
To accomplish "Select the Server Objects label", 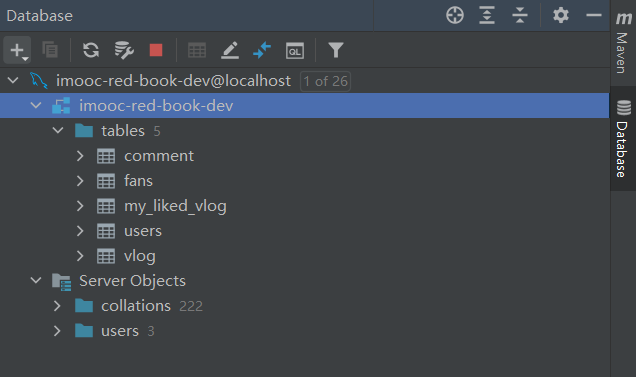I will click(x=132, y=281).
